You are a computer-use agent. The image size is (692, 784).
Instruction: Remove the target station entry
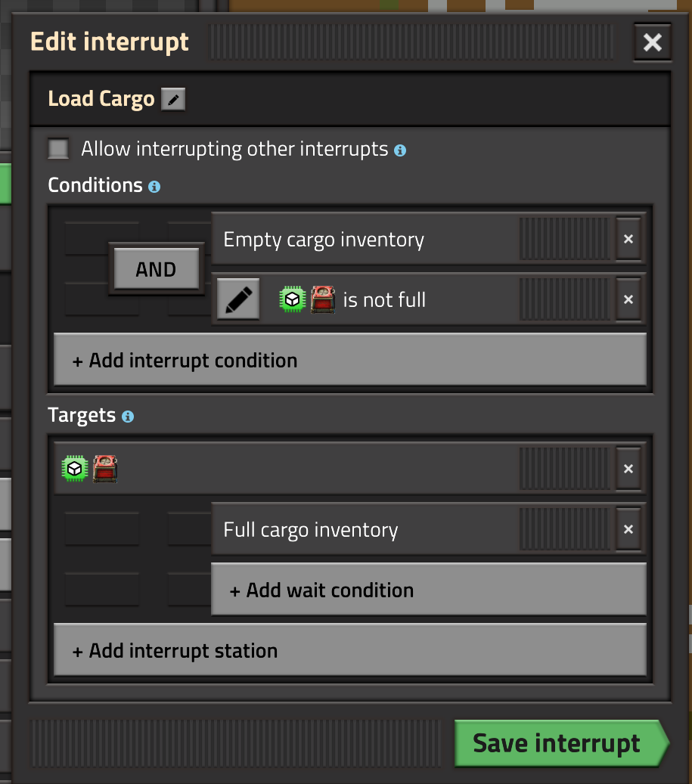(x=628, y=469)
